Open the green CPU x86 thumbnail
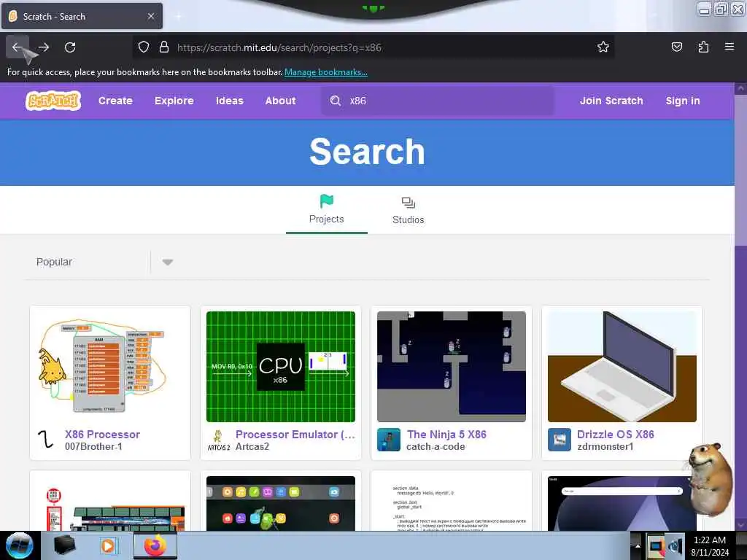The image size is (747, 560). tap(281, 367)
